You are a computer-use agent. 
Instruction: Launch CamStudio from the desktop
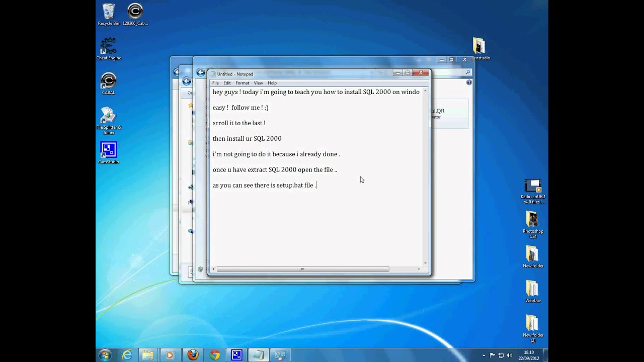108,150
